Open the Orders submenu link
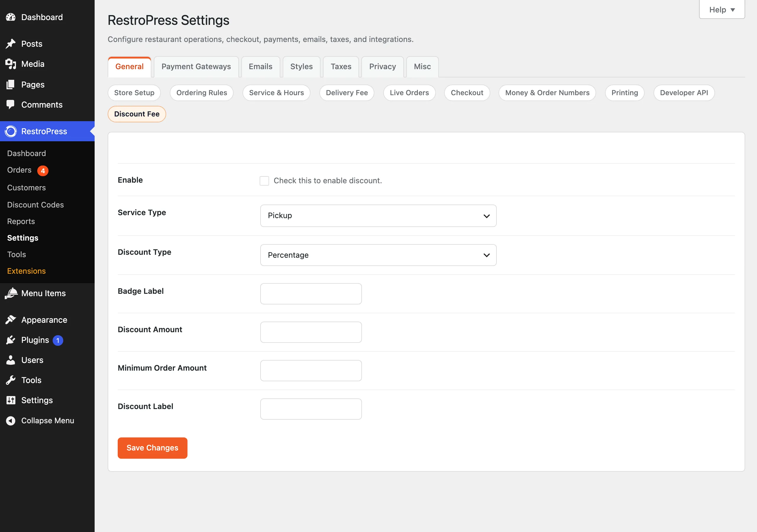The width and height of the screenshot is (757, 532). (x=20, y=170)
